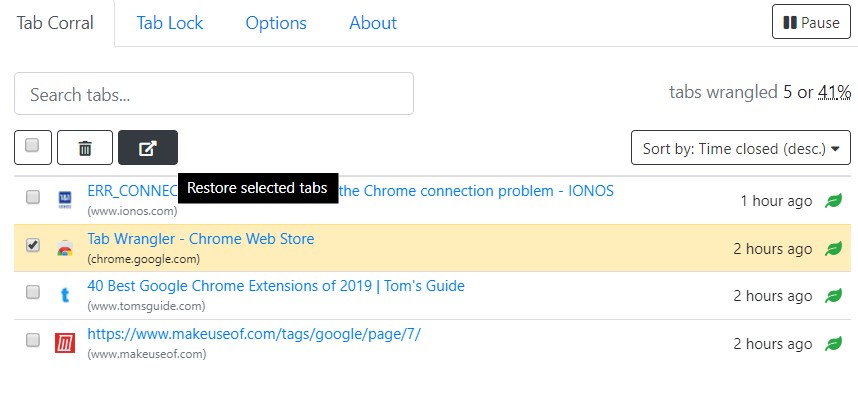Click the IONOS favicon in the first row
This screenshot has height=403, width=858.
[65, 199]
